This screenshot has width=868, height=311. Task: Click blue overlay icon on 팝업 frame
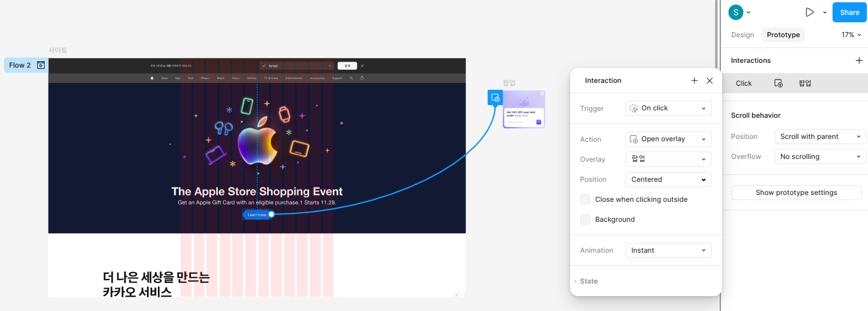coord(495,98)
